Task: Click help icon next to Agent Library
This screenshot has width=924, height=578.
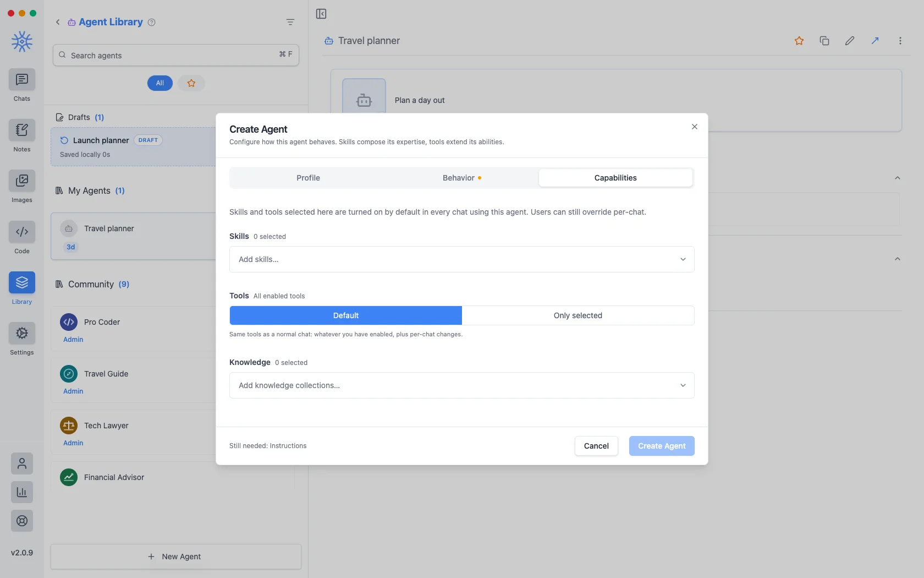Action: [152, 22]
